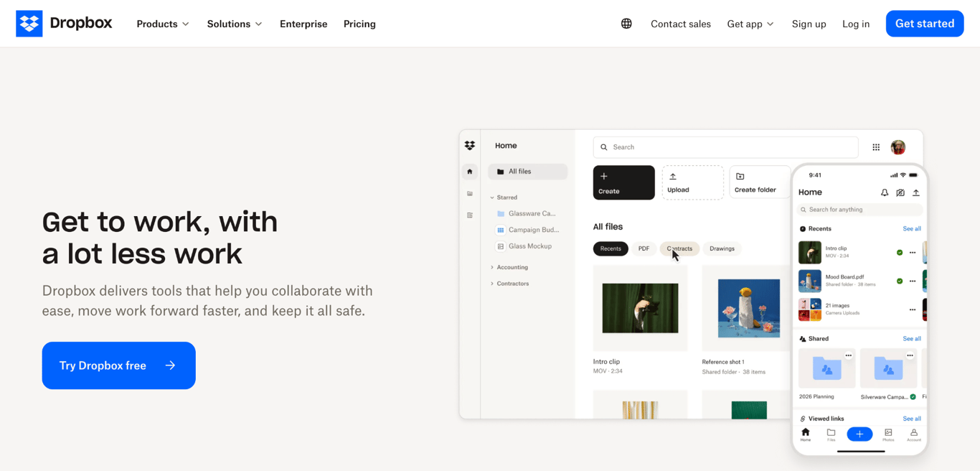
Task: Click the Log in link
Action: 856,24
